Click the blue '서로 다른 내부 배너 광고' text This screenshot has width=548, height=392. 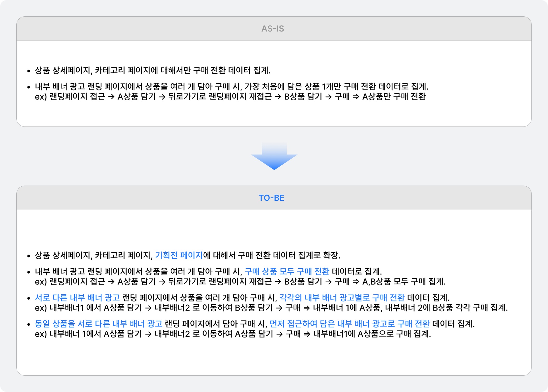(77, 298)
